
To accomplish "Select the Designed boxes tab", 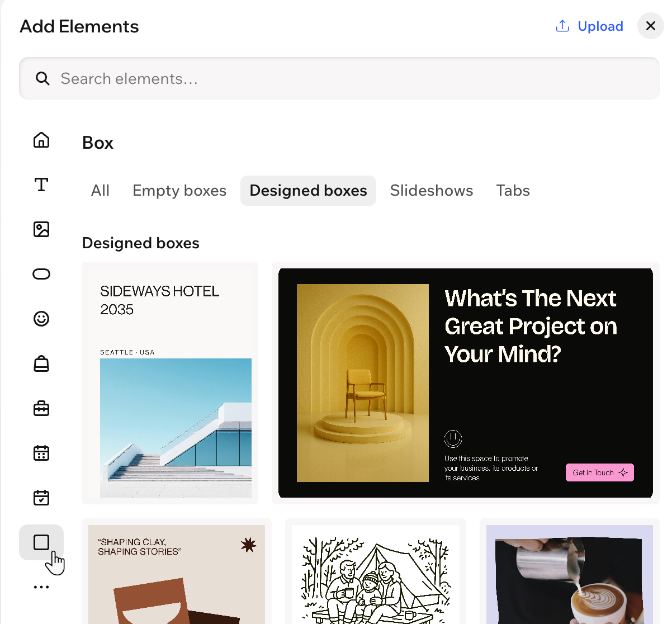I will (x=308, y=191).
